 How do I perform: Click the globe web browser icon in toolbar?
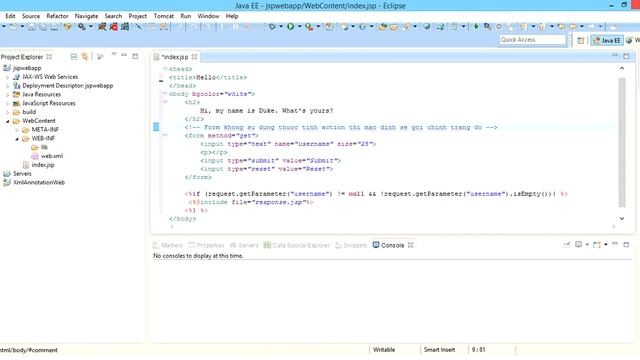coord(427,27)
